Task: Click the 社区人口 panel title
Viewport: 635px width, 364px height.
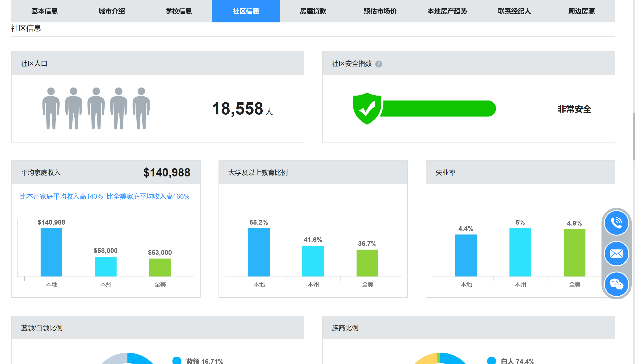Action: pyautogui.click(x=34, y=64)
